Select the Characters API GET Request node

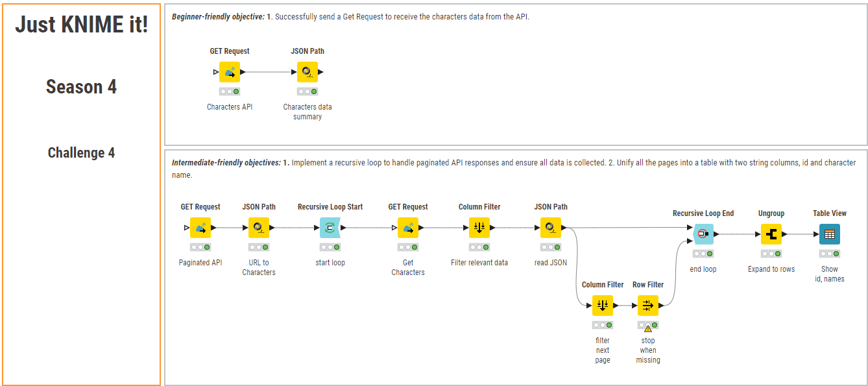tap(230, 72)
